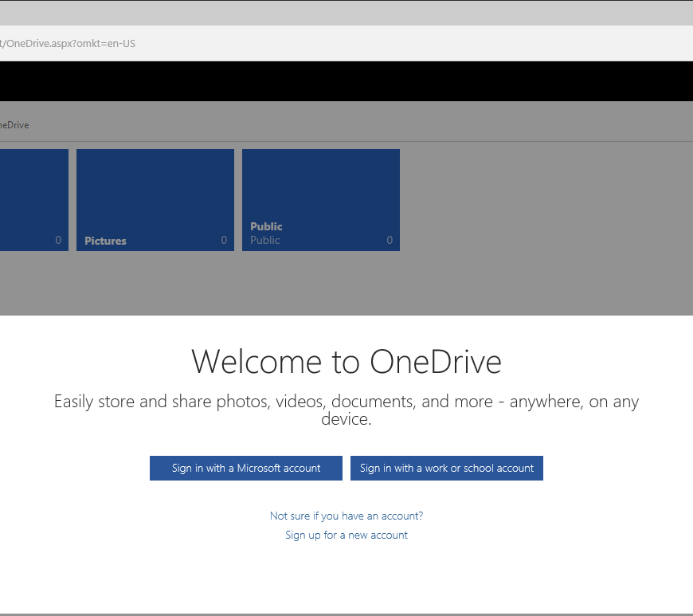Select the 'Welcome to OneDrive' heading text
The height and width of the screenshot is (616, 693).
point(346,362)
